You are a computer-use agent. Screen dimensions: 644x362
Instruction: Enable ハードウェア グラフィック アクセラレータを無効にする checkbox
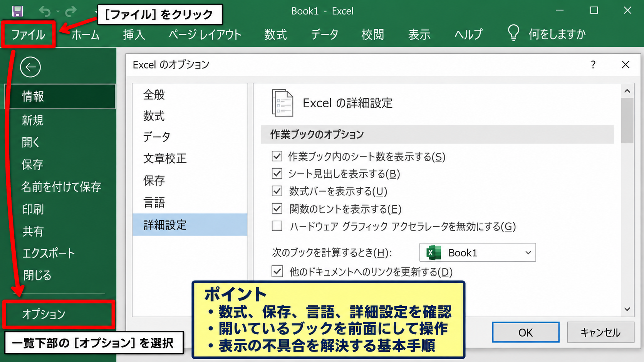[x=277, y=226]
